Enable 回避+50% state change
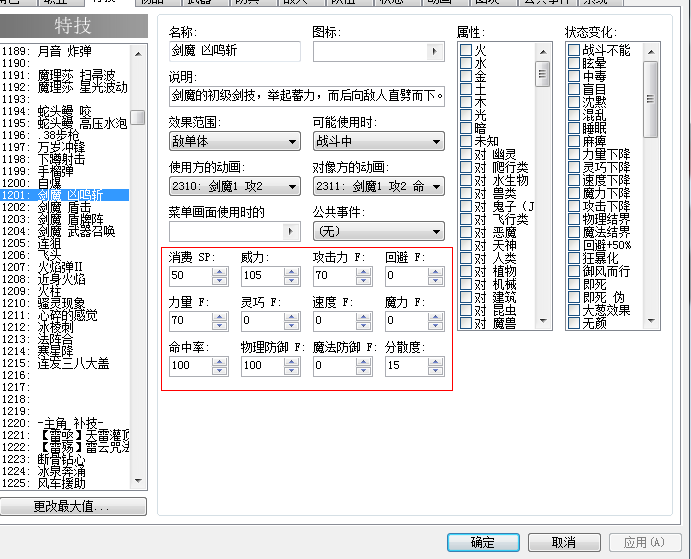 tap(574, 245)
